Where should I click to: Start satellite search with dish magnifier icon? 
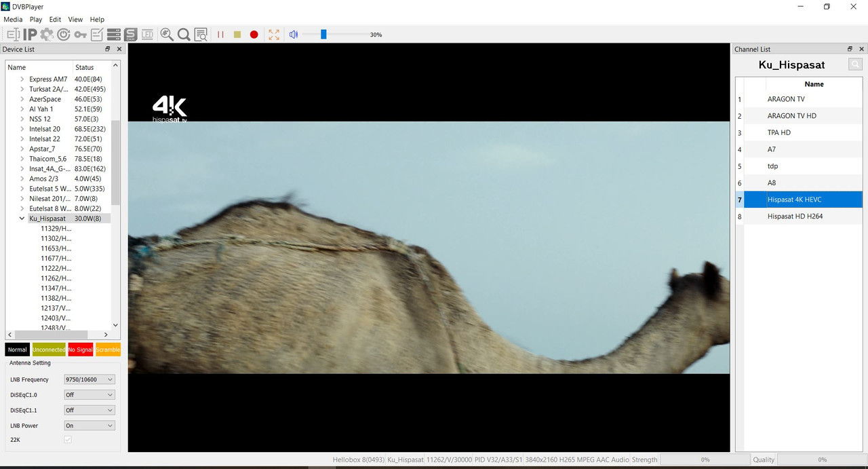point(167,35)
